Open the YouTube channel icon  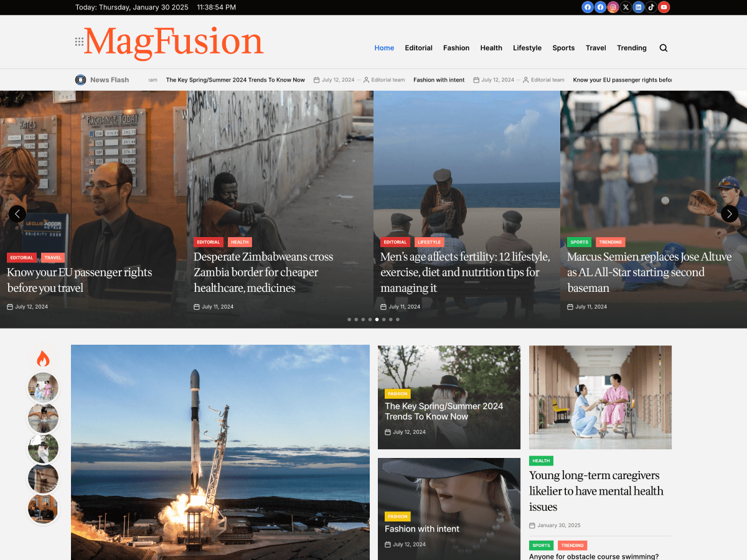[x=664, y=7]
